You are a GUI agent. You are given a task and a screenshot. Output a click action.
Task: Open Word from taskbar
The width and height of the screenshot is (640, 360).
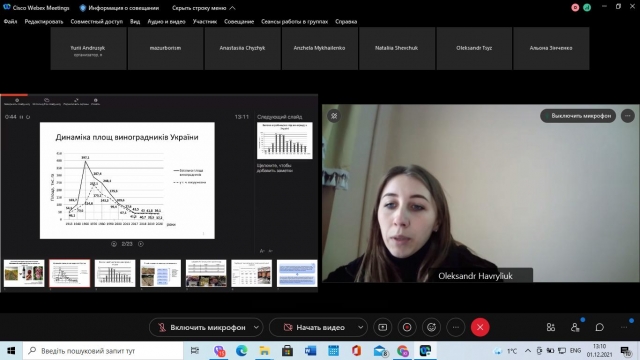pyautogui.click(x=310, y=351)
